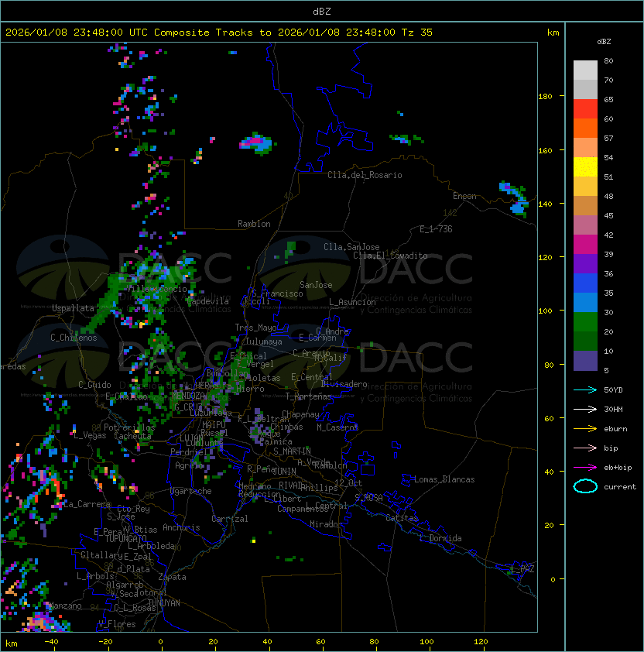Click the 'V_Flores' place label
644x652 pixels.
tap(117, 625)
